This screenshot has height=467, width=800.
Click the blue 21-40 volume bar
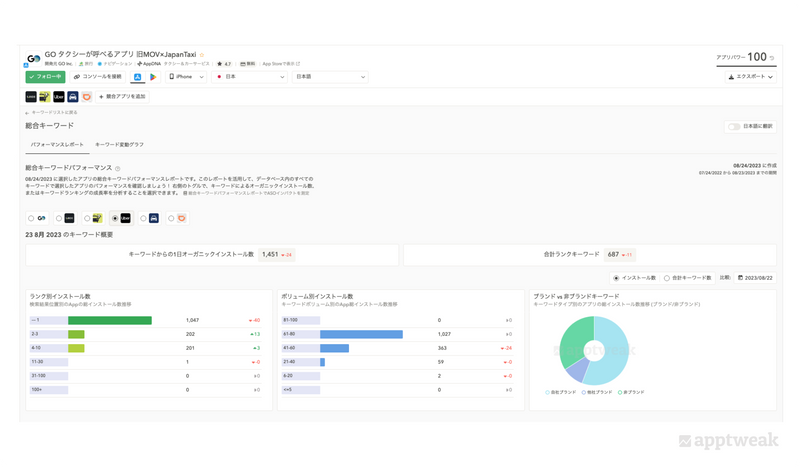[322, 362]
